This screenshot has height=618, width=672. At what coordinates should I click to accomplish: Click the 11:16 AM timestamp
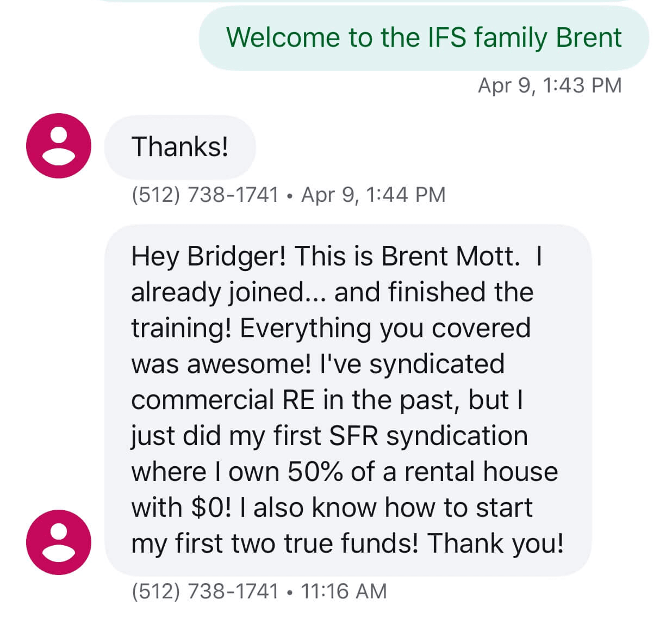coord(344,591)
